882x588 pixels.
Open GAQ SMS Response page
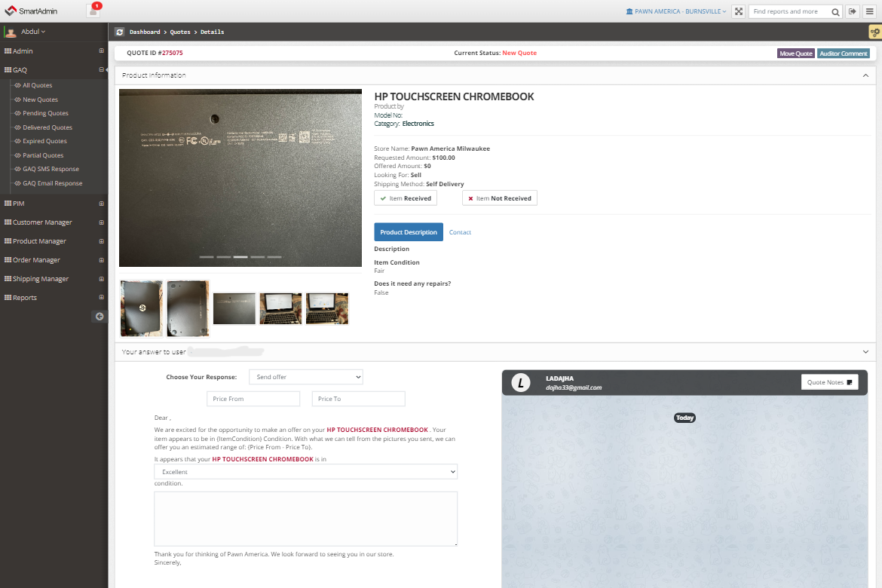[x=51, y=169]
